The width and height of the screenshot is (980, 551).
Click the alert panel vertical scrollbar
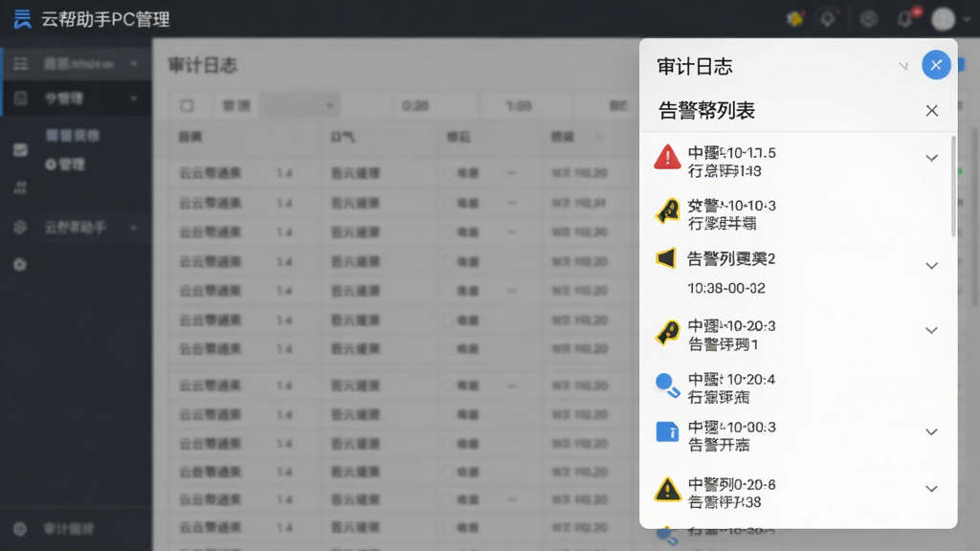click(x=953, y=187)
